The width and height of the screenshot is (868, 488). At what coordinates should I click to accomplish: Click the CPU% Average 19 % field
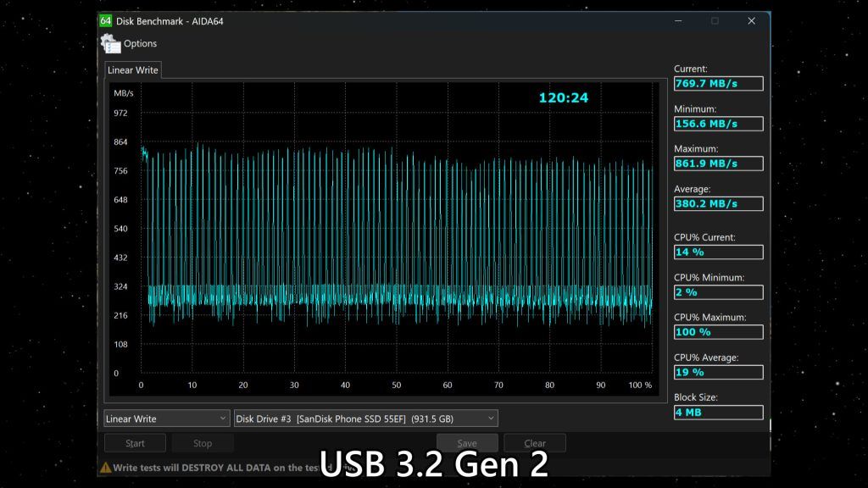[719, 373]
